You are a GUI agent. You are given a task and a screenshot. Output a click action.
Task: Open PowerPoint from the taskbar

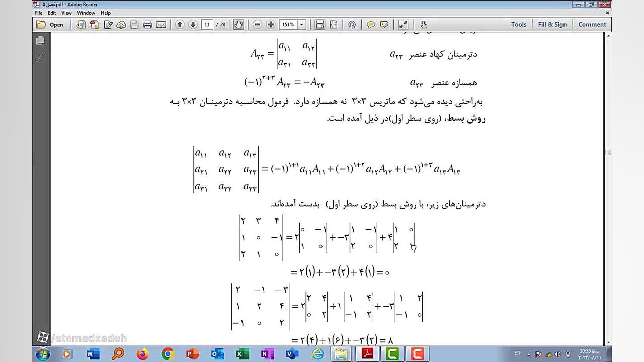(193, 354)
